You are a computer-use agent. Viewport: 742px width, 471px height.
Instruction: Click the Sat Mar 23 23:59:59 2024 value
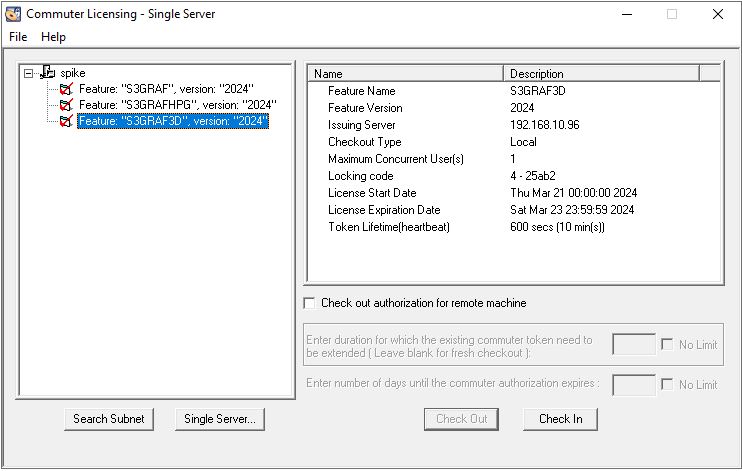pos(572,210)
